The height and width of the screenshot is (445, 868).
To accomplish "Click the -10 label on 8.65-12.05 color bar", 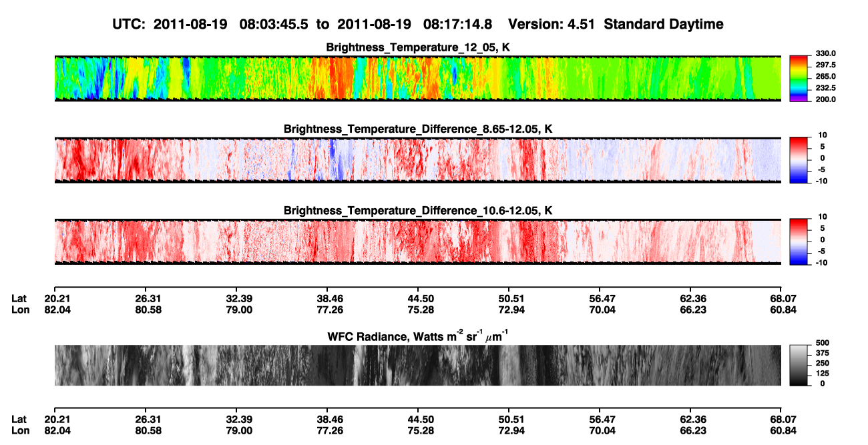I will point(821,181).
